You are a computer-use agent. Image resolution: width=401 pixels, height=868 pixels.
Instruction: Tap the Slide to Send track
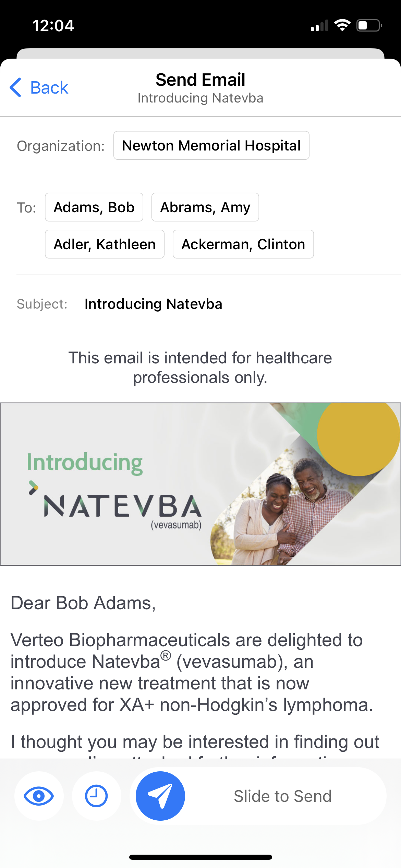(282, 796)
